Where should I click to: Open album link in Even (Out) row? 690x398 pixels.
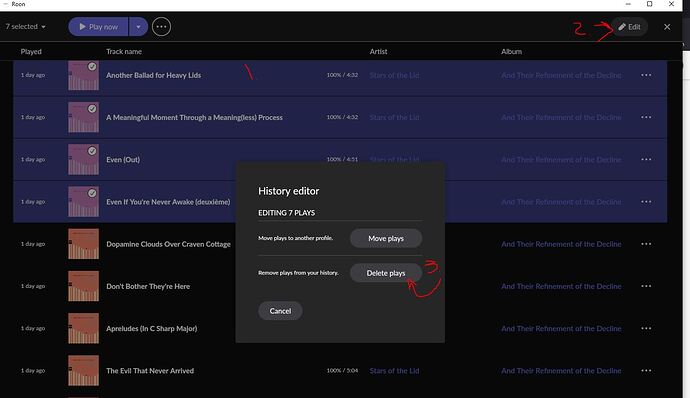click(561, 160)
